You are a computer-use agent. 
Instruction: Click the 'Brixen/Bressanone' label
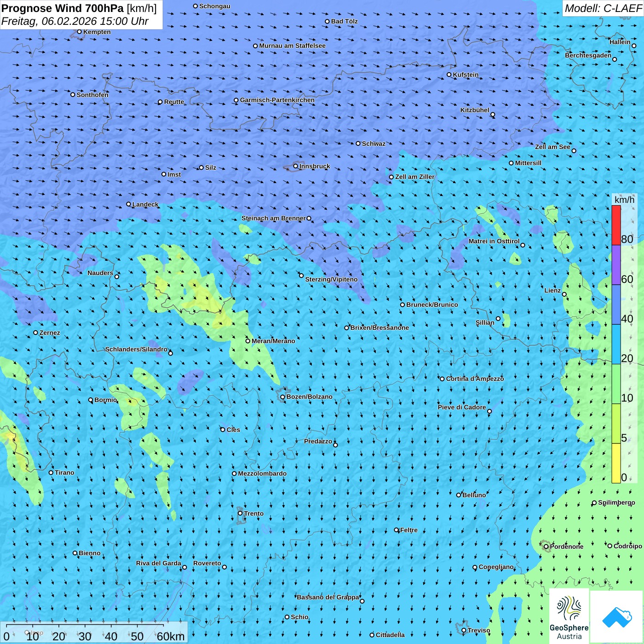(x=379, y=328)
